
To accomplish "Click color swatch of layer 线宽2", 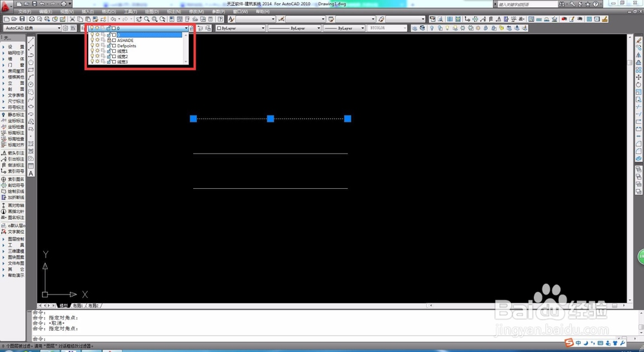I will 114,56.
